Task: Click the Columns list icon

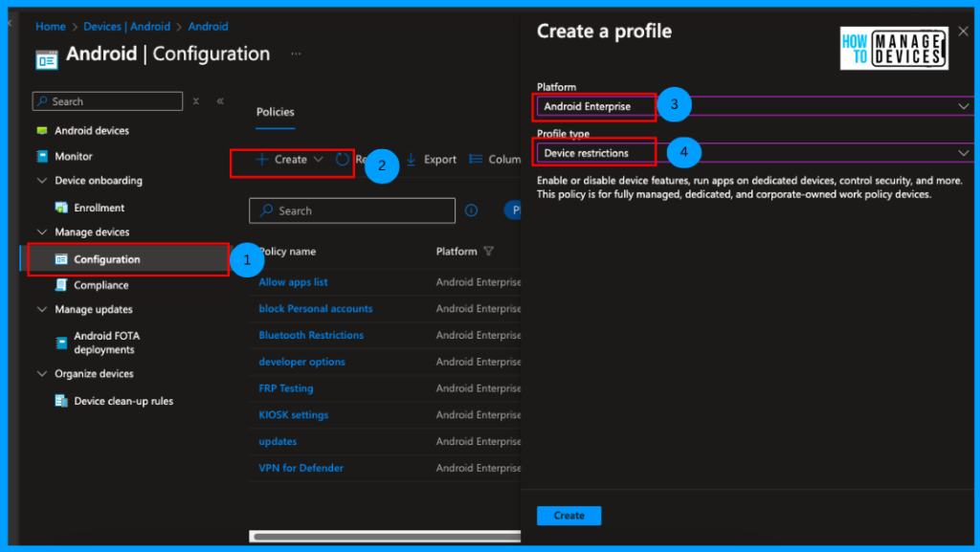Action: [x=476, y=159]
